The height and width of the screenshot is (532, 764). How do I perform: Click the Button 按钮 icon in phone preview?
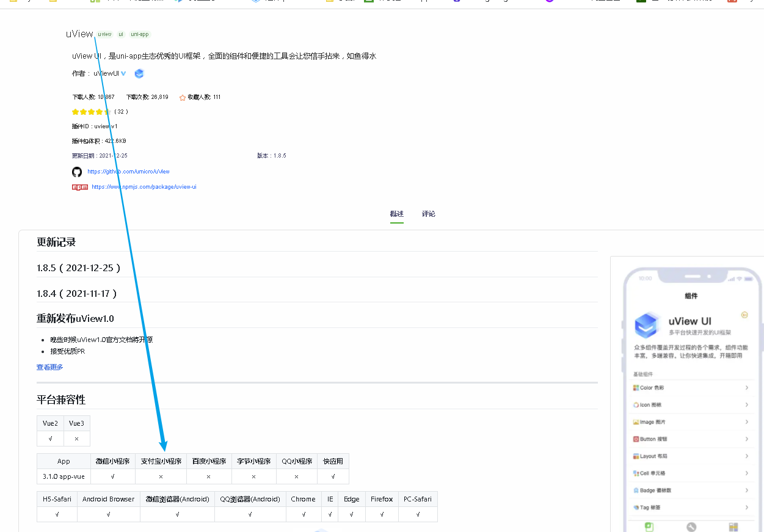tap(636, 439)
